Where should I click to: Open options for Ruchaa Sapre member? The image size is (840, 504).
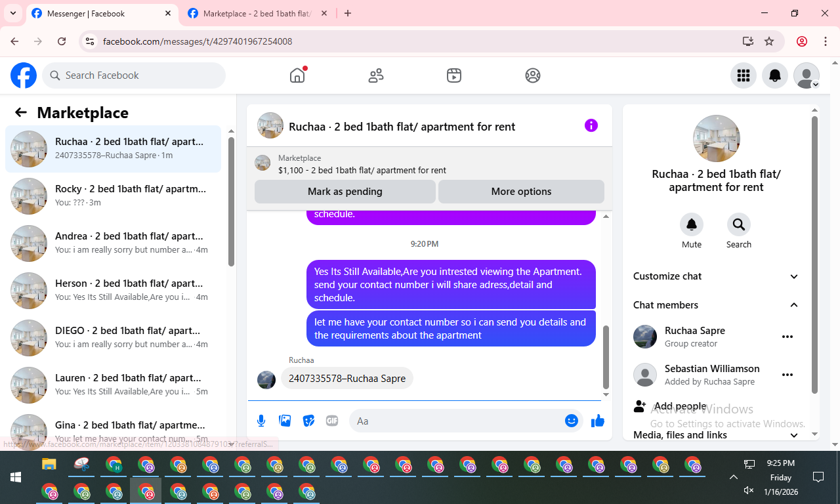[787, 337]
